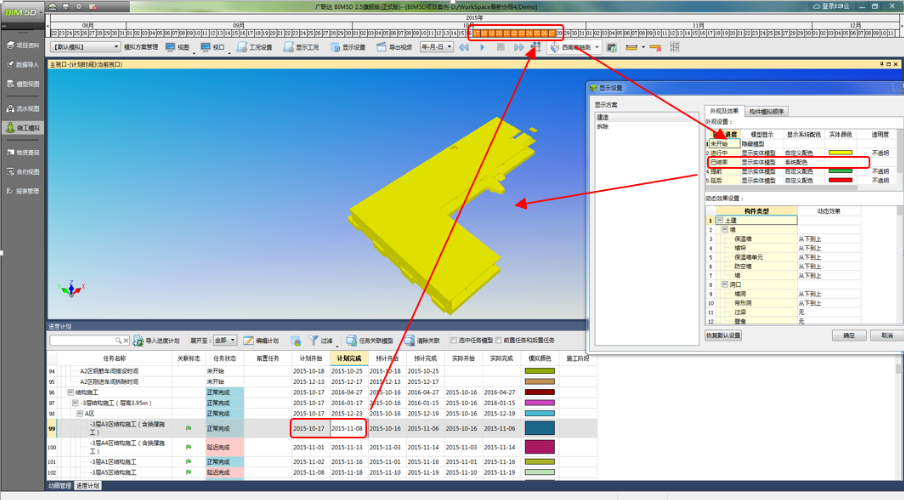The width and height of the screenshot is (904, 500).
Task: Toggle the 前置任务和后置任务 checkbox
Action: click(499, 340)
